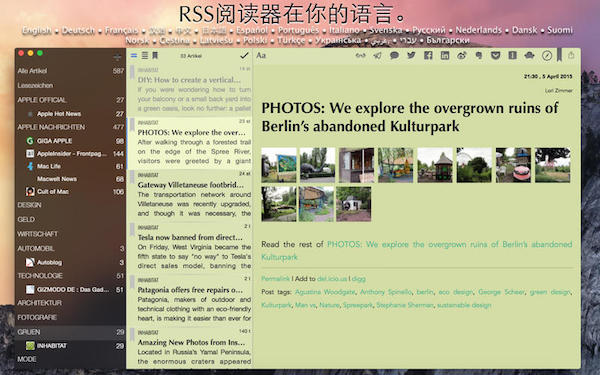600x375 pixels.
Task: Show only bookmarked articles in the list
Action: tap(155, 55)
